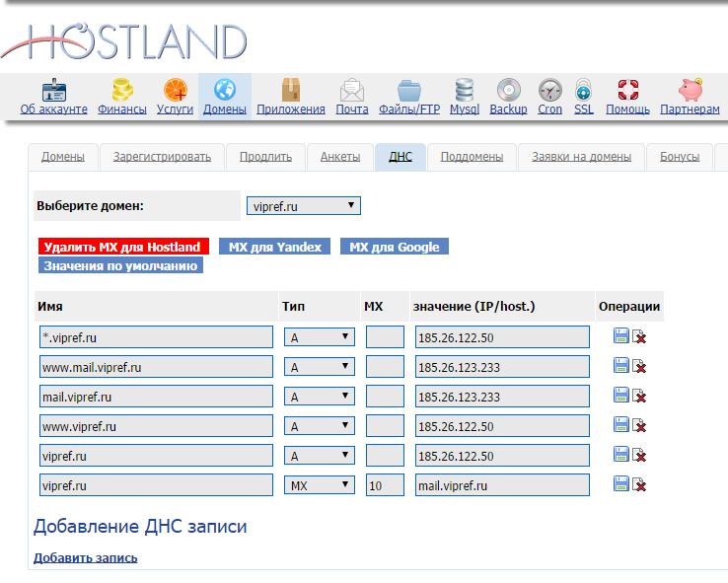Open the Финансы coins icon
The width and height of the screenshot is (728, 583).
click(122, 90)
